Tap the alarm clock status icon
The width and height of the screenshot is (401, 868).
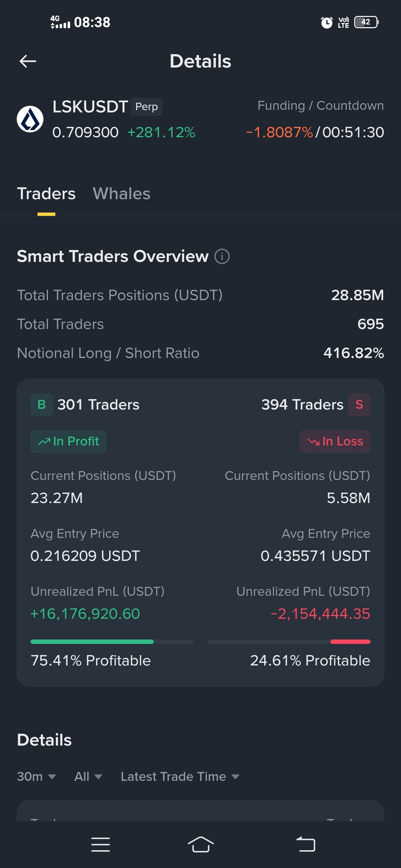coord(327,22)
